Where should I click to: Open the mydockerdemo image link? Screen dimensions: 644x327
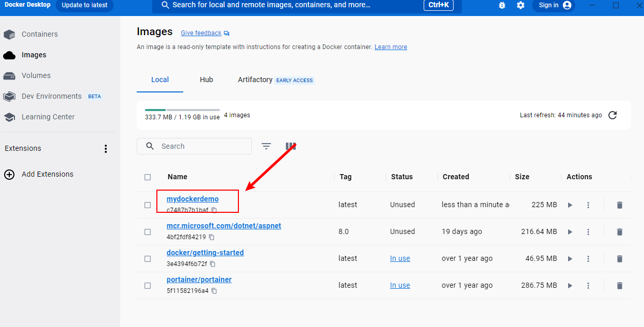click(x=192, y=199)
